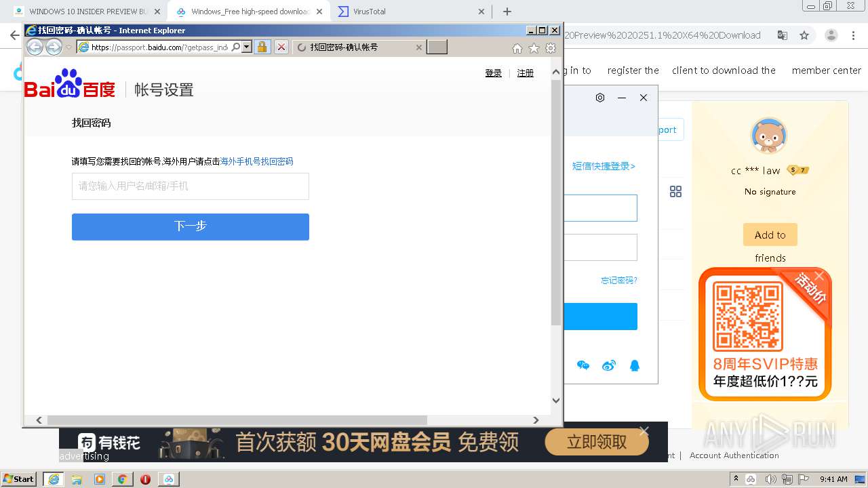
Task: Click the SVIP QR code promo image
Action: click(x=765, y=334)
